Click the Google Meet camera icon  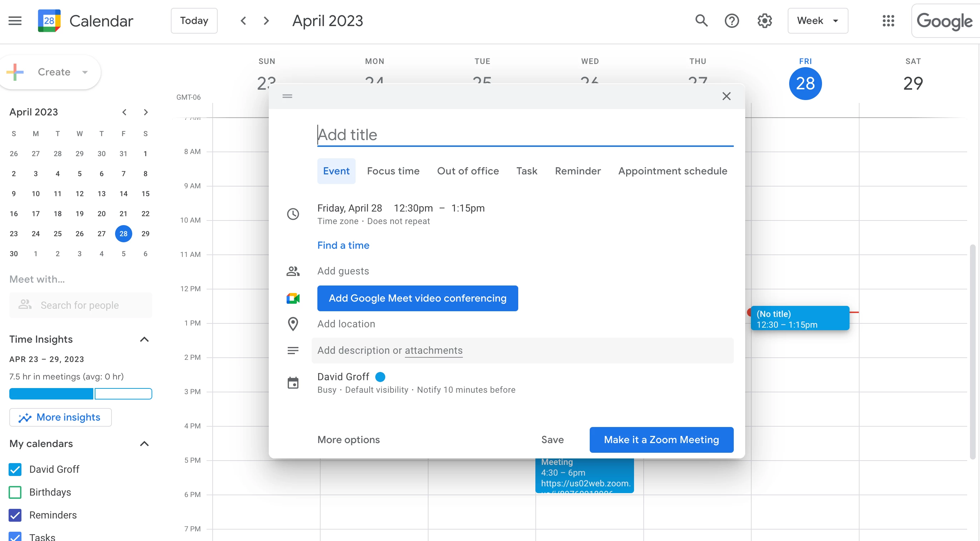point(293,298)
